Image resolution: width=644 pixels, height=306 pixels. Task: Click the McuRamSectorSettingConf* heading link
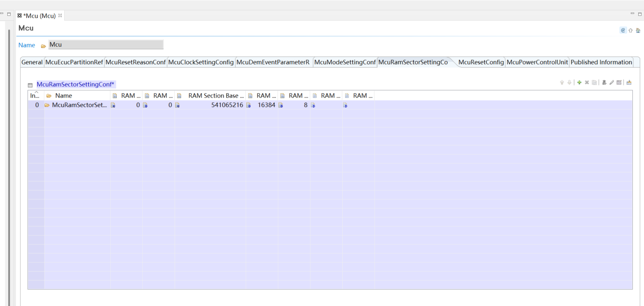pyautogui.click(x=75, y=84)
